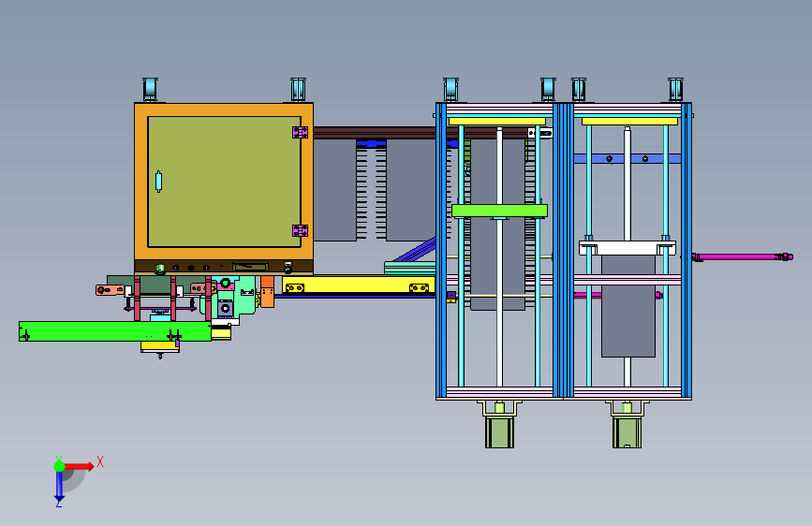This screenshot has height=526, width=812.
Task: Pick the yellow top plate in the right tower
Action: 629,122
